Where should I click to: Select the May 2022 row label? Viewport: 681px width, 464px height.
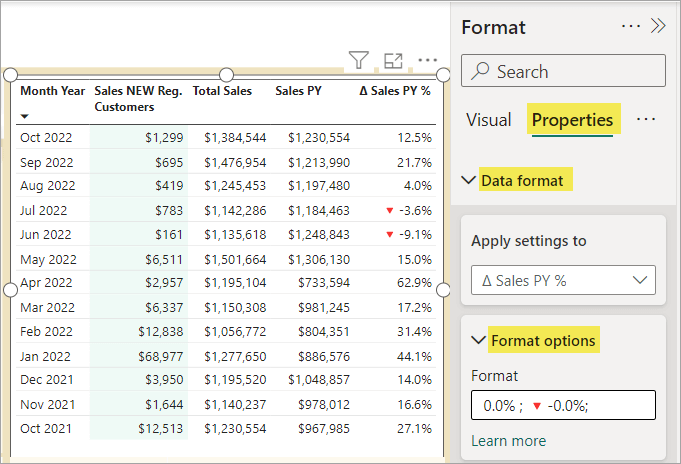click(x=48, y=260)
